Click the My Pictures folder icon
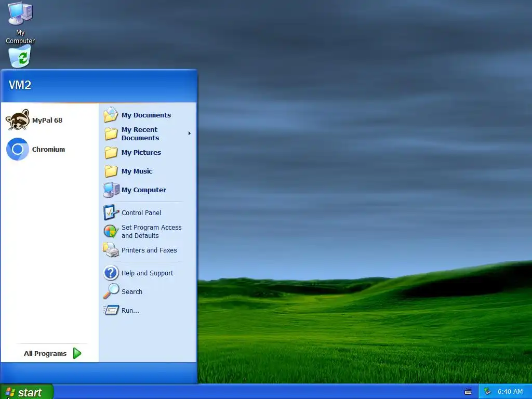This screenshot has height=399, width=532. (x=111, y=152)
